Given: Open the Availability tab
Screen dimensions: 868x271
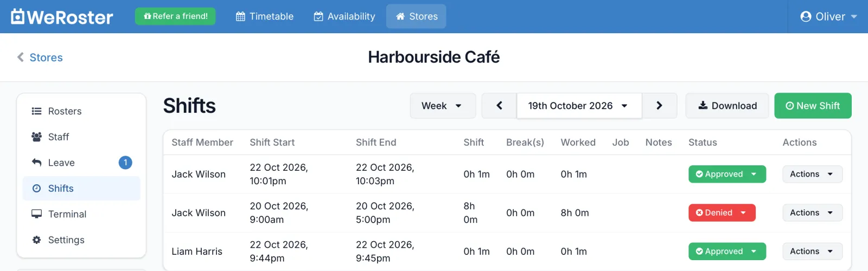Looking at the screenshot, I should (x=344, y=16).
